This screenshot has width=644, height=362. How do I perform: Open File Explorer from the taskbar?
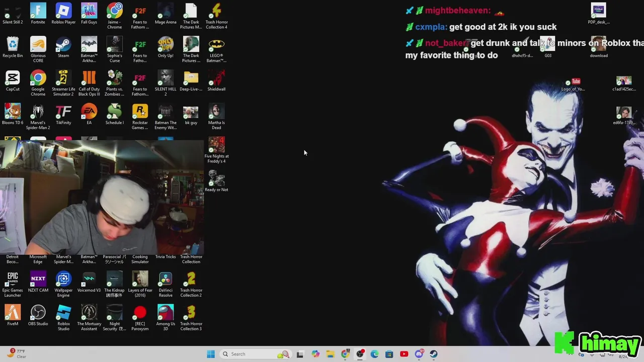[330, 354]
